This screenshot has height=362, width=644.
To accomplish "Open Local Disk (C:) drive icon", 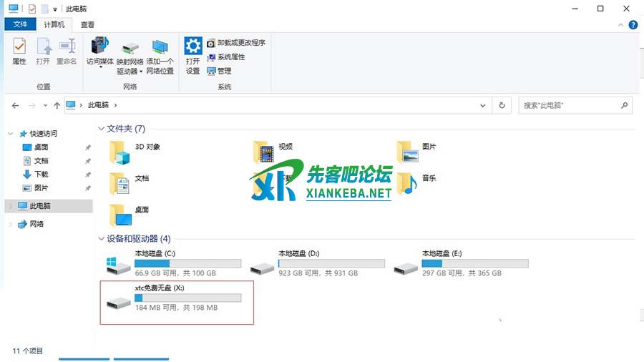I will tap(117, 266).
